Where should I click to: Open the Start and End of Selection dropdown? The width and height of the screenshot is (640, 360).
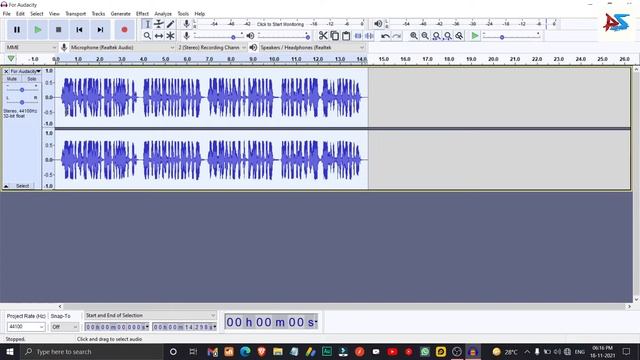coord(150,316)
